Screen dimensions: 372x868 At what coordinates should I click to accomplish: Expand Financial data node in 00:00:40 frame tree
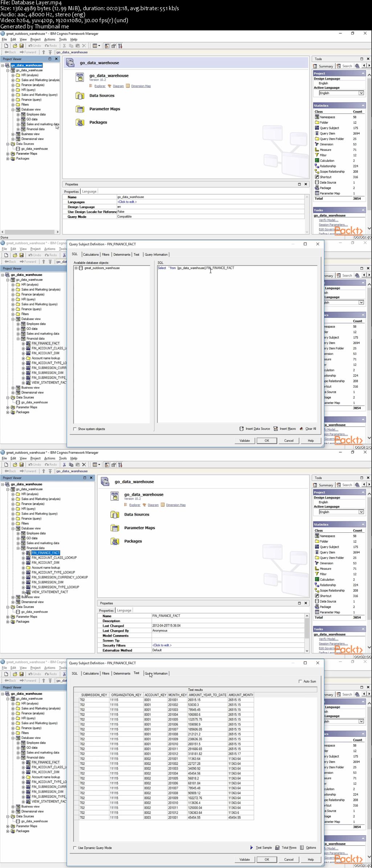(x=18, y=129)
